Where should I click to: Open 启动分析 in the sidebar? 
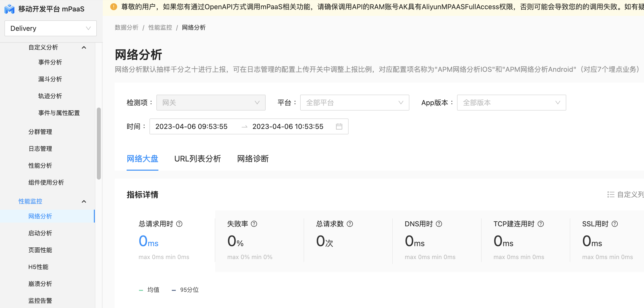click(x=40, y=233)
